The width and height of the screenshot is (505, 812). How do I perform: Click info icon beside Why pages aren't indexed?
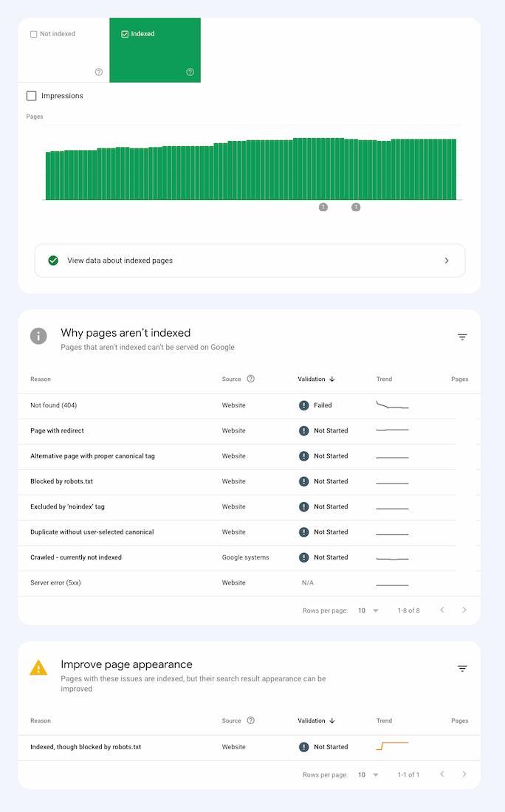coord(38,336)
